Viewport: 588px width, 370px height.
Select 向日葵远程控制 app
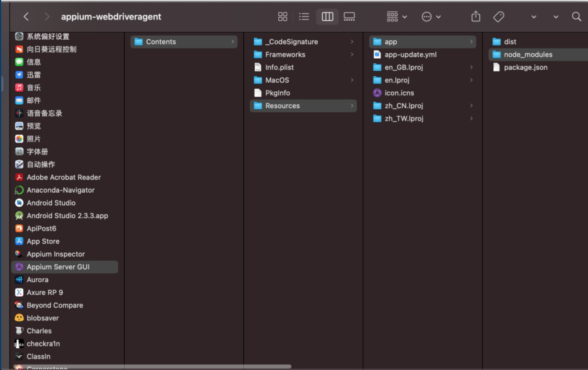[x=64, y=49]
